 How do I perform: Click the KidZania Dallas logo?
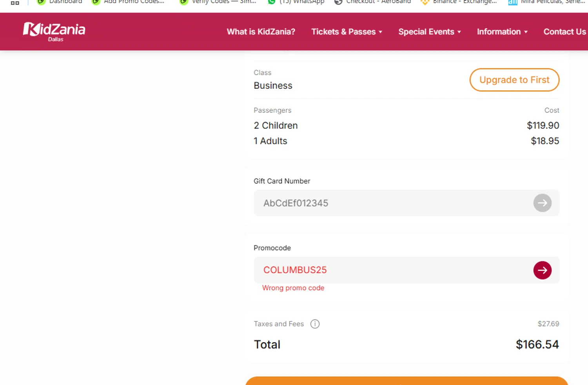tap(54, 31)
